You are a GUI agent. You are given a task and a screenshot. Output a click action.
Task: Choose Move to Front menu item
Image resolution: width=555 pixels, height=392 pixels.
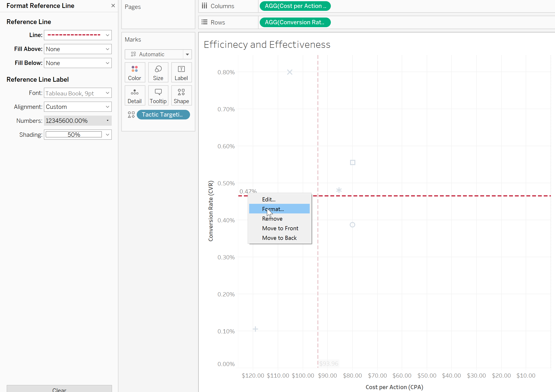pos(279,228)
